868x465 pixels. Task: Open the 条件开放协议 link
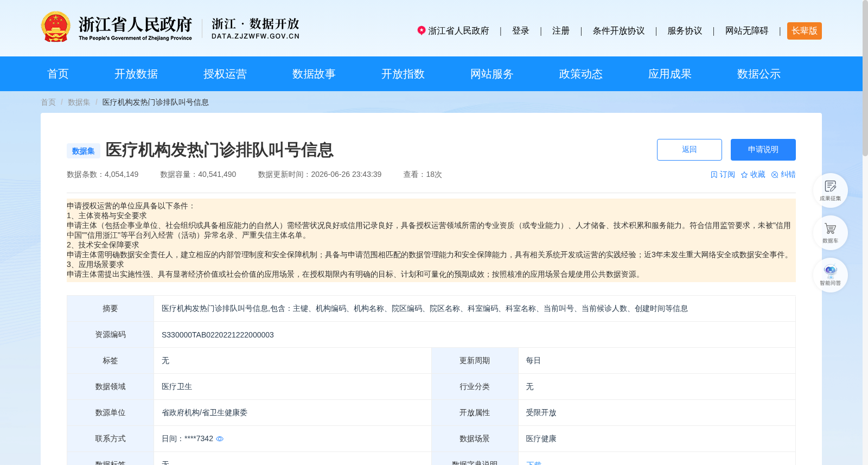point(618,31)
